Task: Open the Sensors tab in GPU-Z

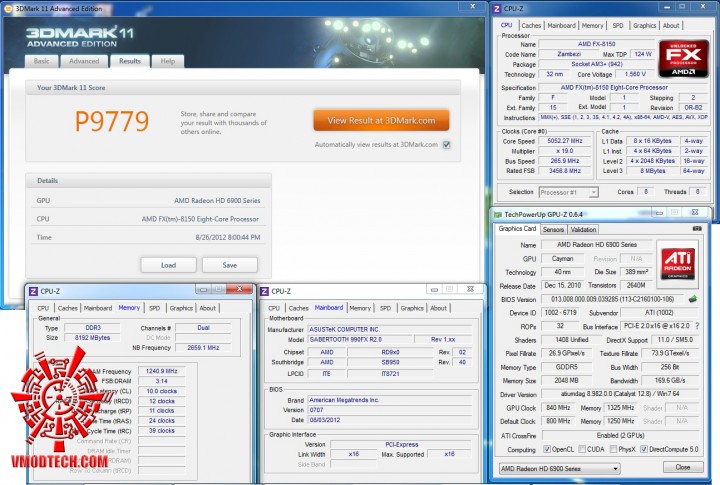Action: 553,229
